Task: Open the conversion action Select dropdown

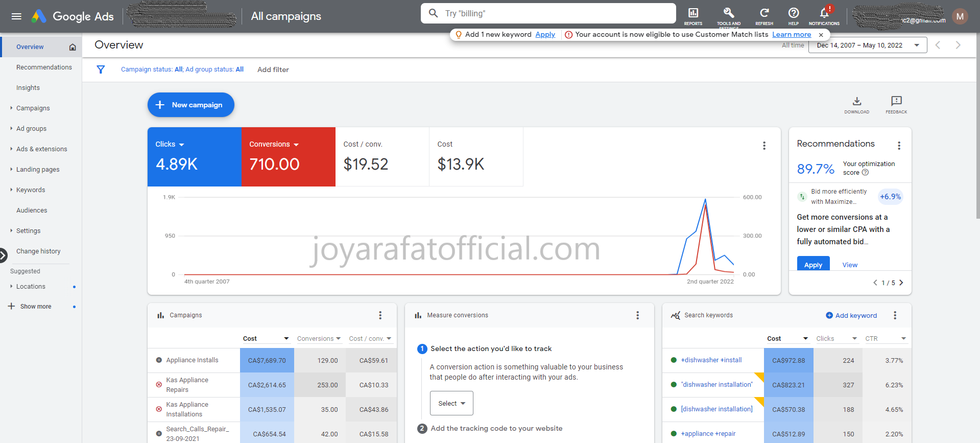Action: coord(451,403)
